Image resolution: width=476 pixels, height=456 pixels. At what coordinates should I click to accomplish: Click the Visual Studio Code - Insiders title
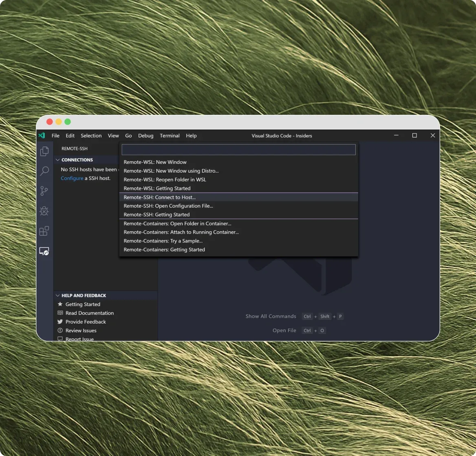click(x=282, y=136)
